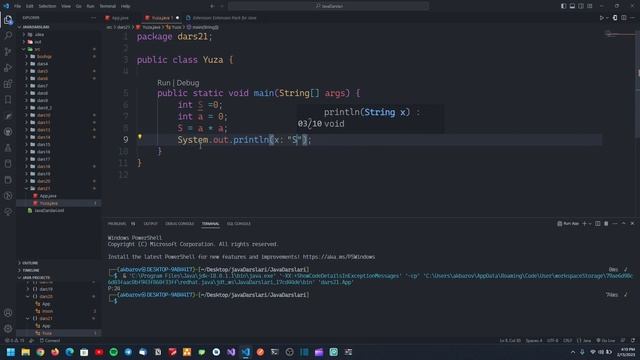Toggle Panel layout button
Image resolution: width=640 pixels, height=360 pixels.
tap(572, 6)
